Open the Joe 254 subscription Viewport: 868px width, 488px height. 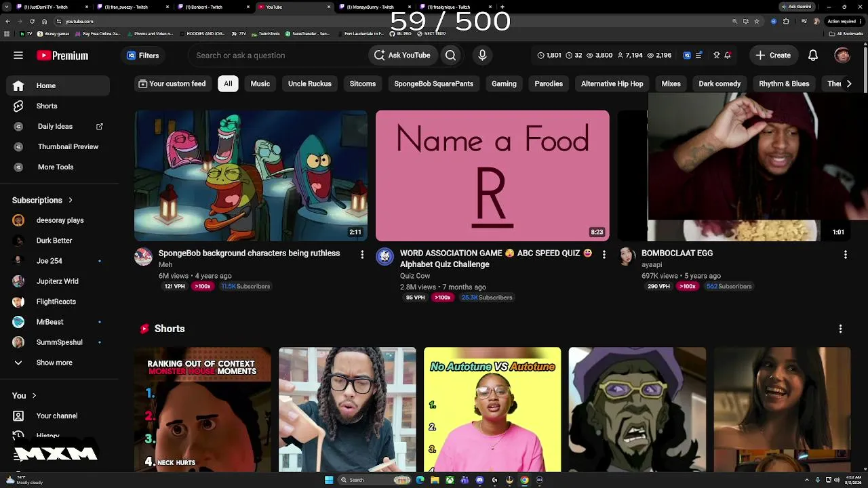58,261
